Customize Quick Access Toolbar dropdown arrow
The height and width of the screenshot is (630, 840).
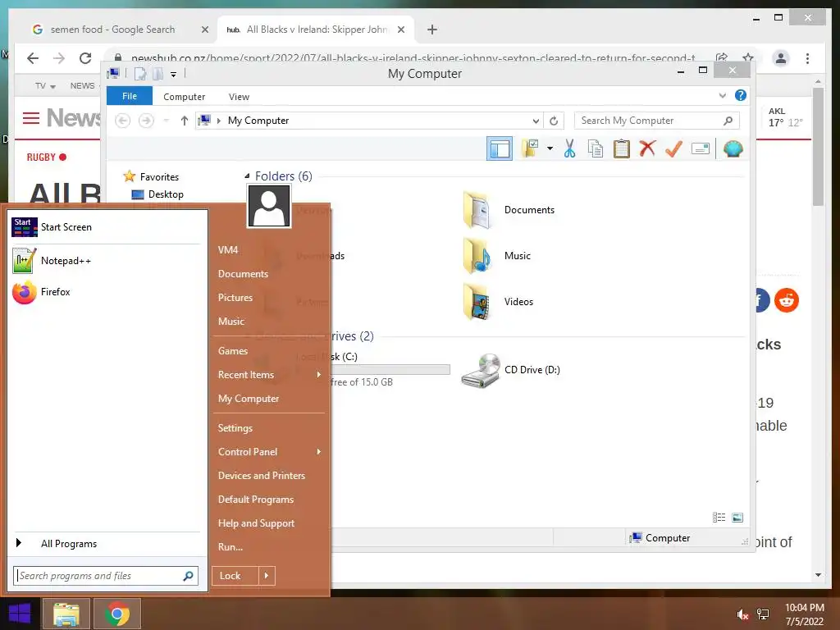click(x=173, y=74)
